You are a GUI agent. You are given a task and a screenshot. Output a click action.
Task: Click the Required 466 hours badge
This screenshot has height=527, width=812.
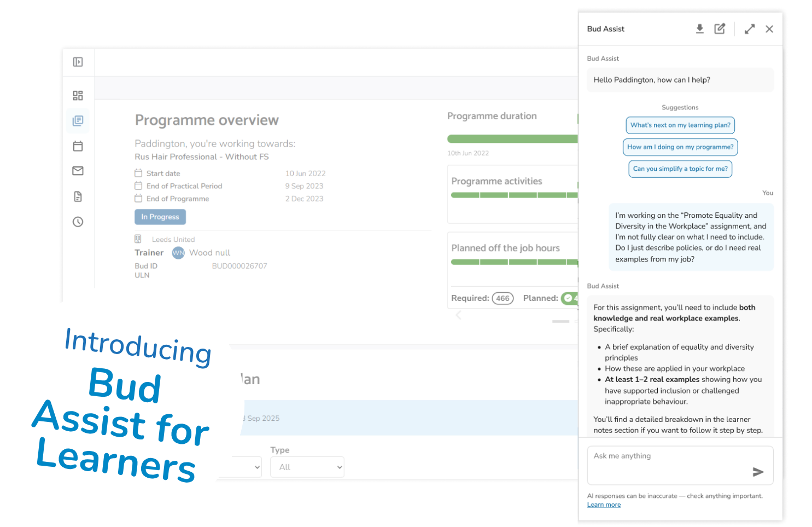503,298
